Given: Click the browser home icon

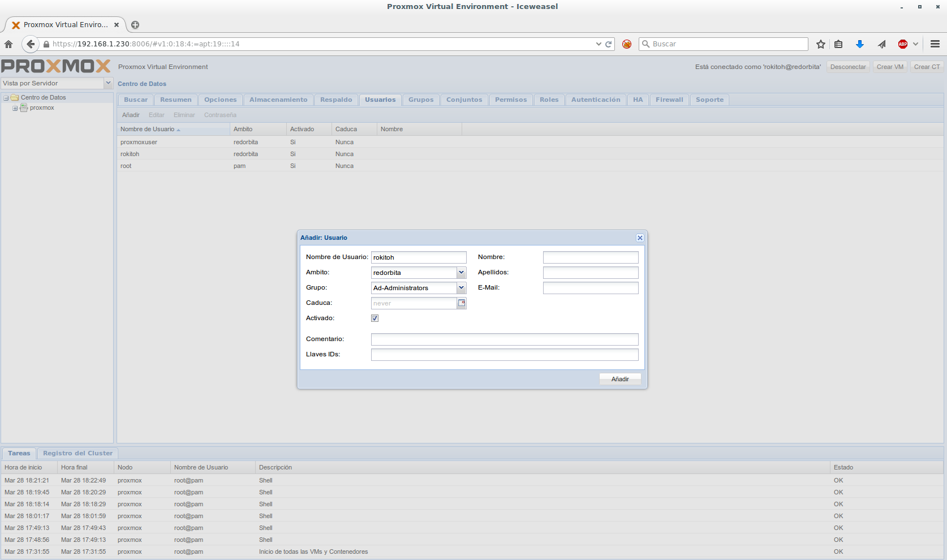Looking at the screenshot, I should pos(8,44).
